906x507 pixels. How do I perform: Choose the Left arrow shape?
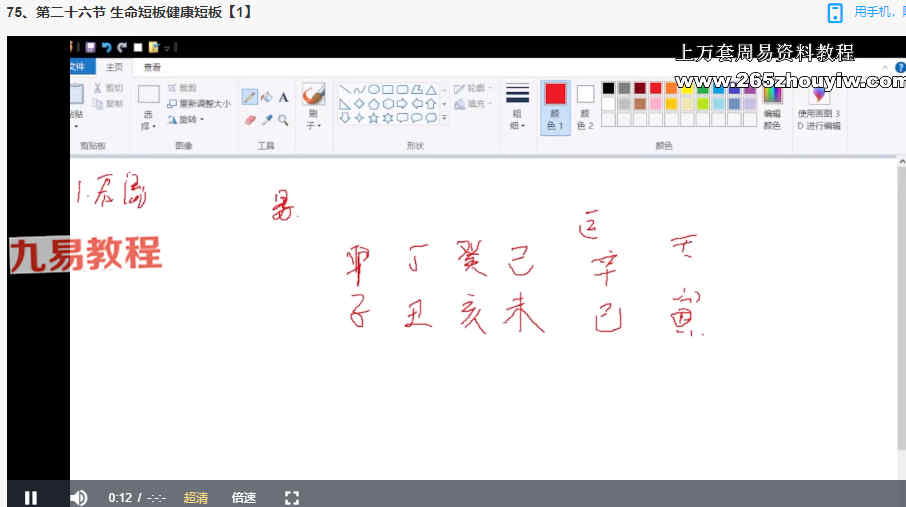[417, 104]
